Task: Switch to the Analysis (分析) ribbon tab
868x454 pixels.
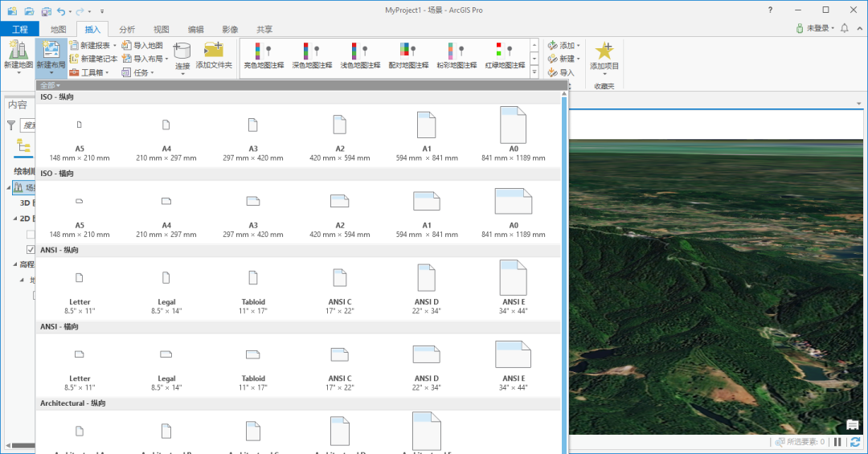Action: pos(127,29)
